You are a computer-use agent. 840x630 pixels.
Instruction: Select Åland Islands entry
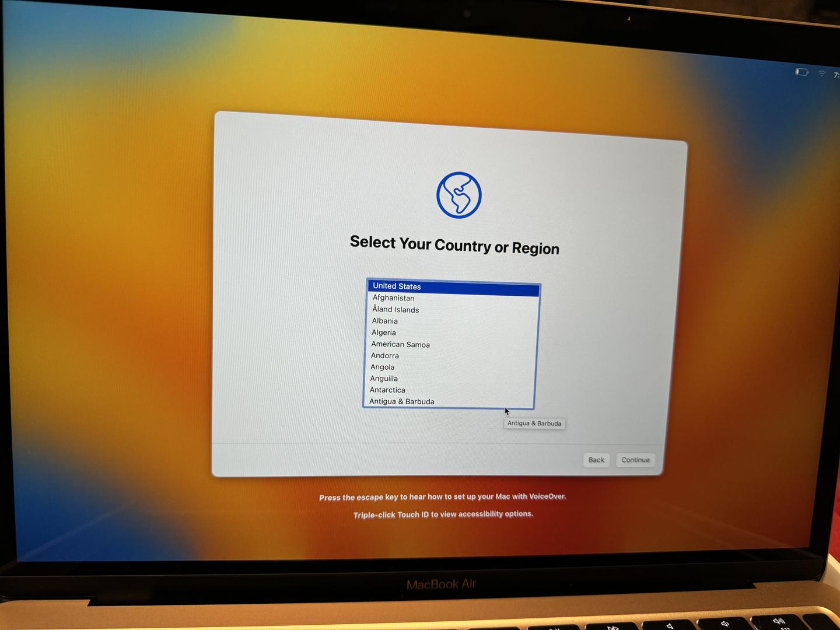click(x=452, y=310)
